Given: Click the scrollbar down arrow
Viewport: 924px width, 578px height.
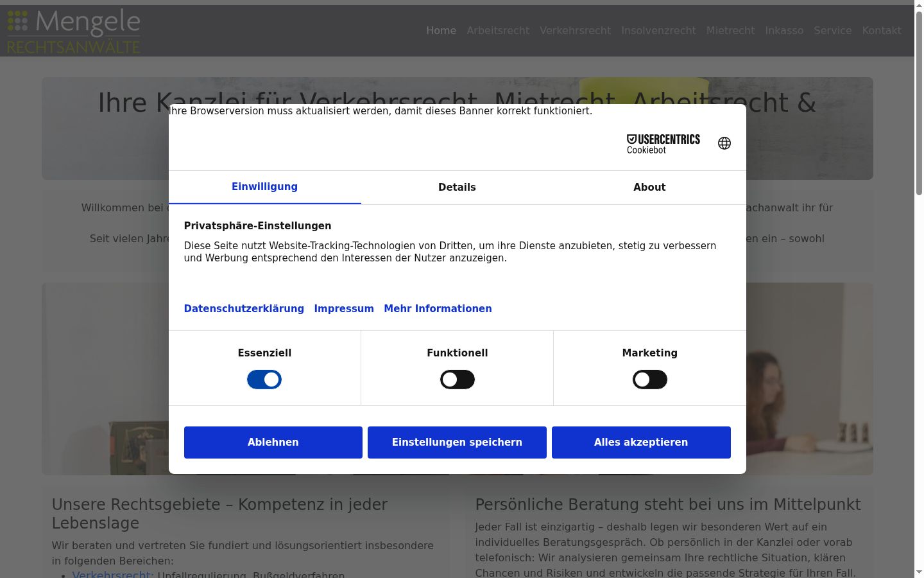Looking at the screenshot, I should [919, 572].
